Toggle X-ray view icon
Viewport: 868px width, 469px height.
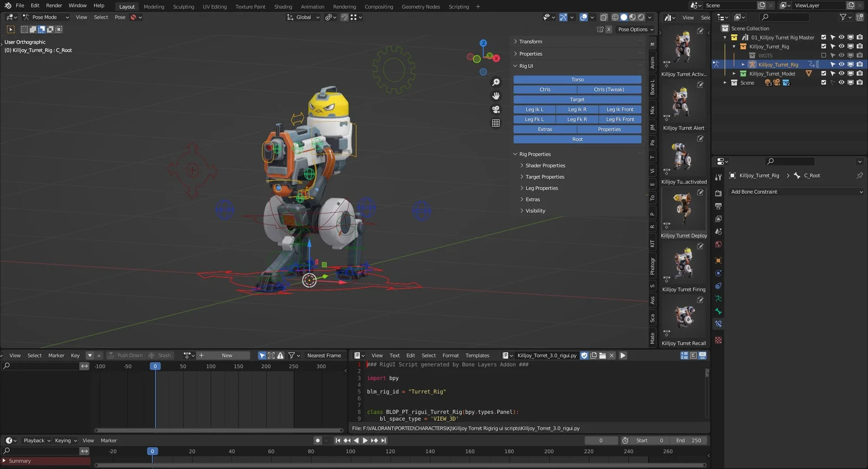[604, 17]
